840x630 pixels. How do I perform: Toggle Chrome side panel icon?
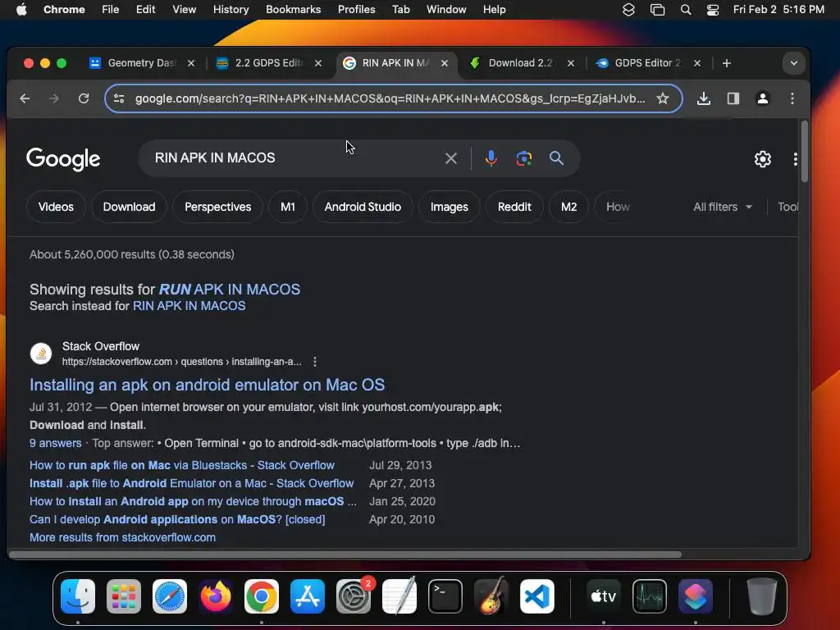click(733, 98)
